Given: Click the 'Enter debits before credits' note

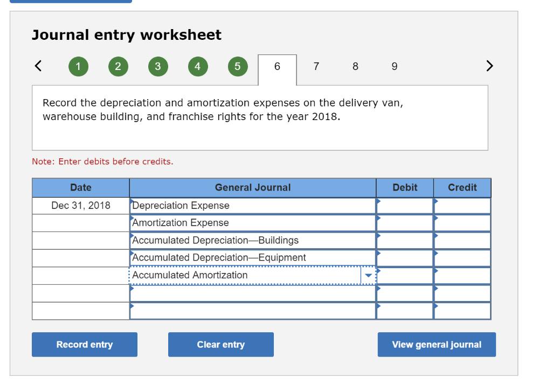Looking at the screenshot, I should pos(102,162).
